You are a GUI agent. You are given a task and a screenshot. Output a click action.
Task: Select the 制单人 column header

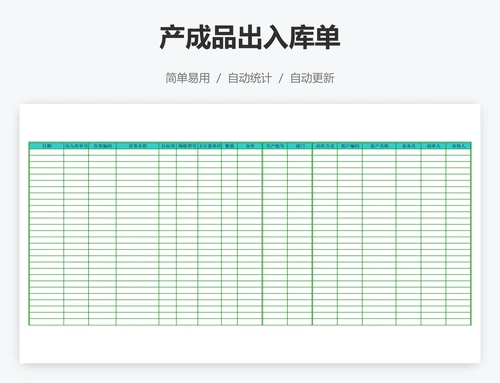tap(433, 146)
